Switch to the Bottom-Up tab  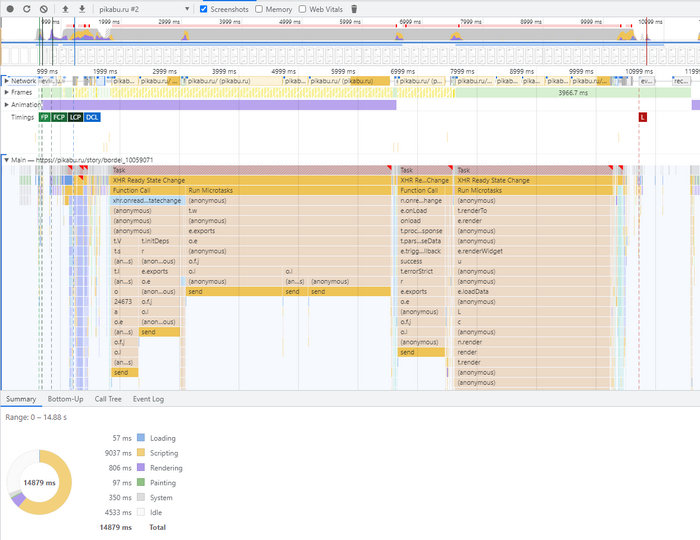(x=65, y=399)
